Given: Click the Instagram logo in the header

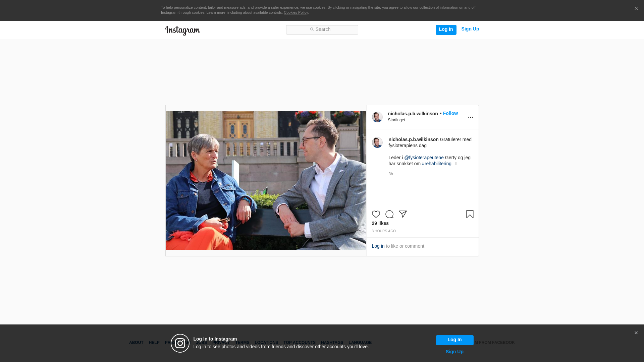Looking at the screenshot, I should coord(182,31).
